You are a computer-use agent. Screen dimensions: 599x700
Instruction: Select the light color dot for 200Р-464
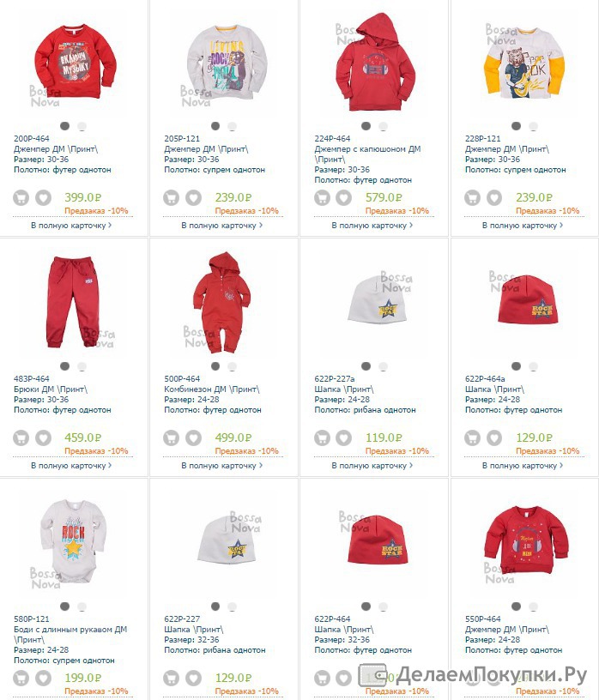pyautogui.click(x=82, y=126)
